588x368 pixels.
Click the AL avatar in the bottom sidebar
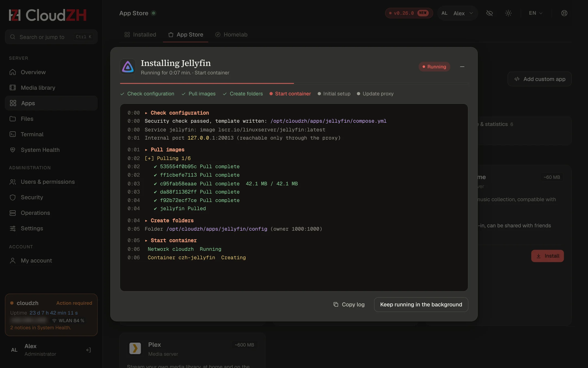click(x=14, y=350)
